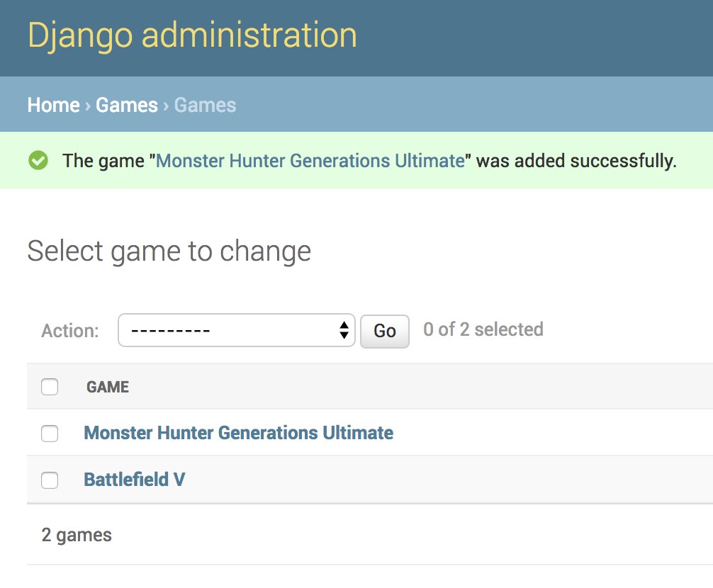
Task: Click the 'Select game to change' heading
Action: click(169, 251)
